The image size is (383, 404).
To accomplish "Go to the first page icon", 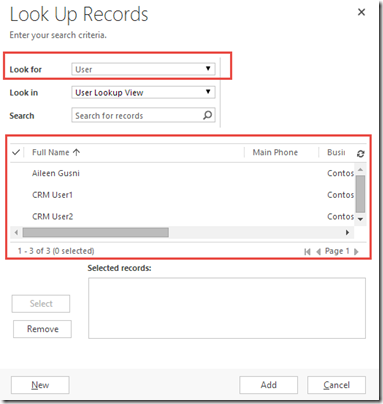I will click(x=307, y=252).
